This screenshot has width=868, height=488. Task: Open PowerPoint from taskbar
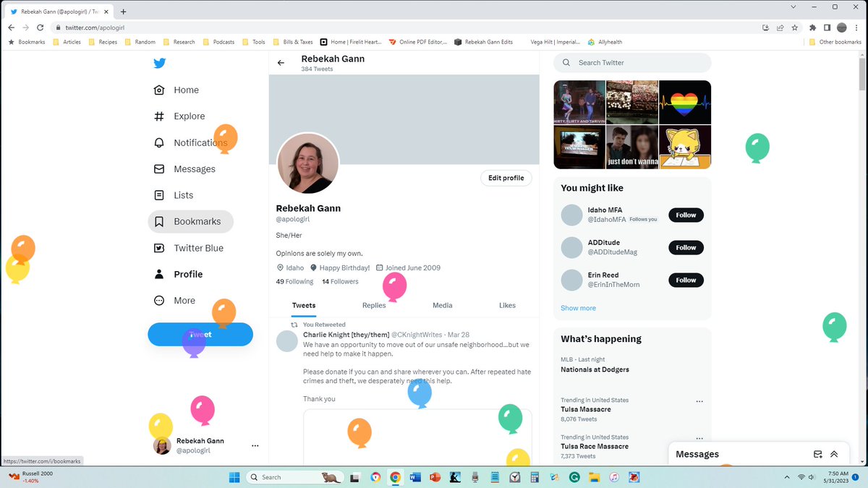click(x=435, y=477)
